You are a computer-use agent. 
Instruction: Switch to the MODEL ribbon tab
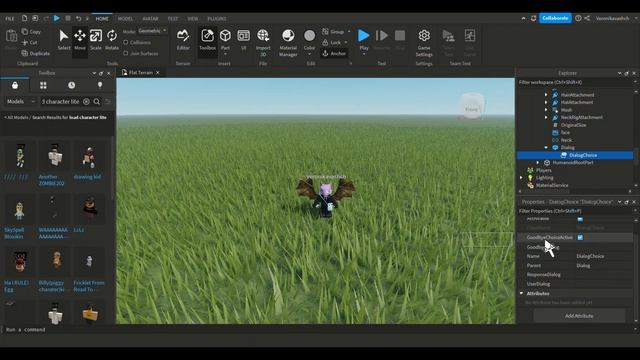125,19
